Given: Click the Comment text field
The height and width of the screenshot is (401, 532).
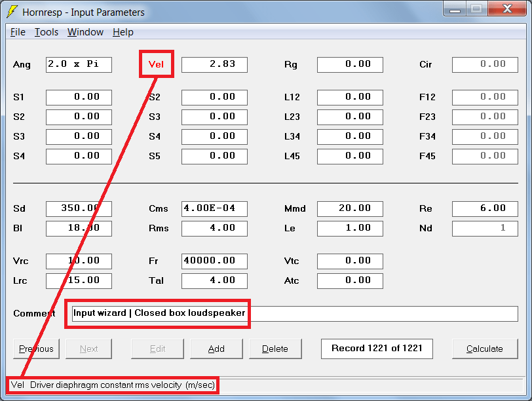Looking at the screenshot, I should pos(295,314).
